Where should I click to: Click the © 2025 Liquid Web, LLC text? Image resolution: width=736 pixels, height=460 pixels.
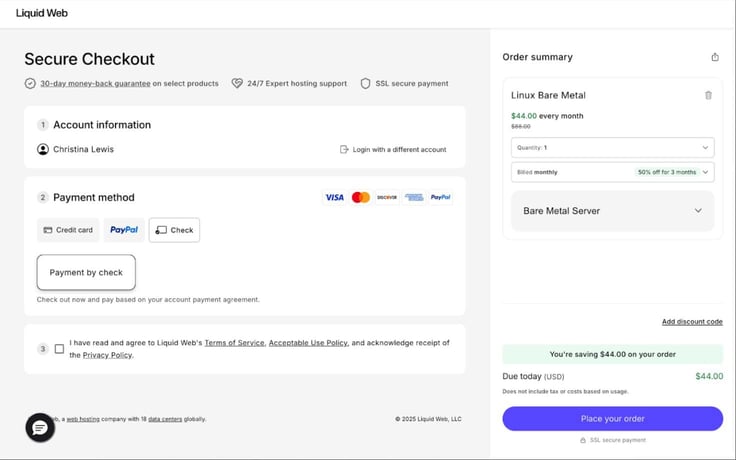click(x=428, y=419)
